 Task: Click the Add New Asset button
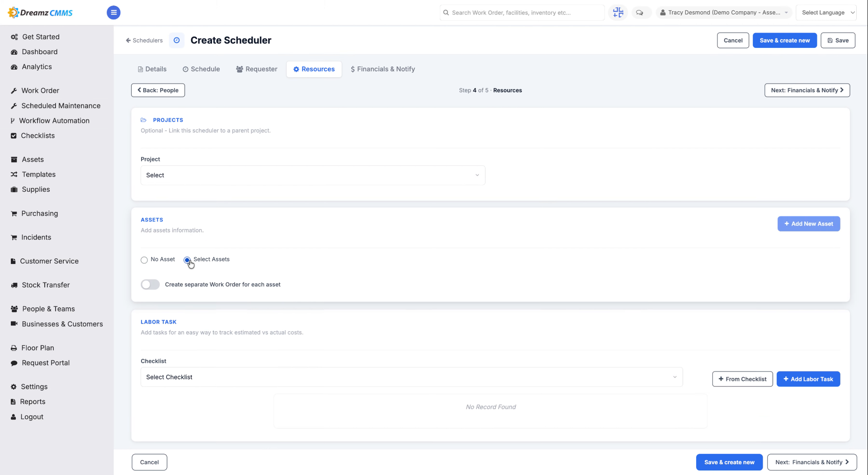809,224
